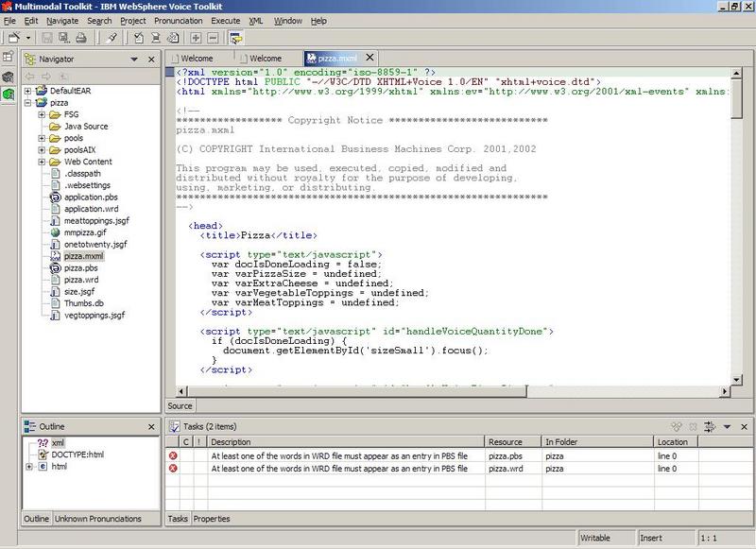Click the grey perspective icon on left bar

pos(9,77)
